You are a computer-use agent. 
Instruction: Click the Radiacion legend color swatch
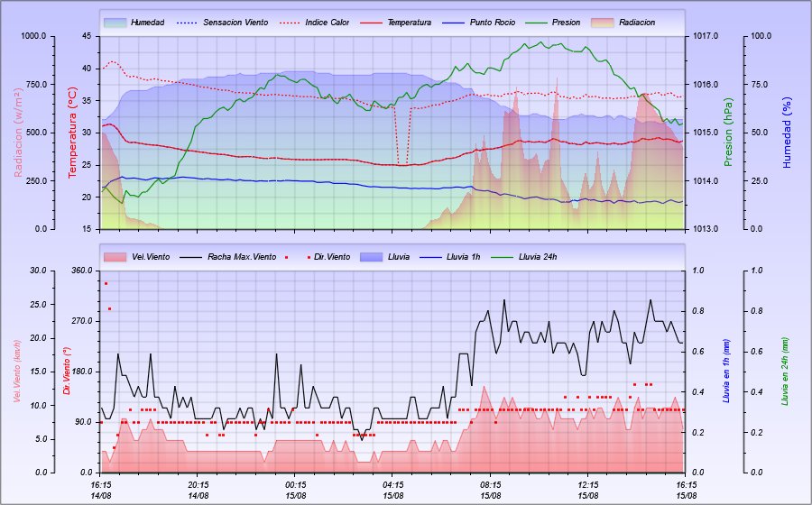(603, 23)
